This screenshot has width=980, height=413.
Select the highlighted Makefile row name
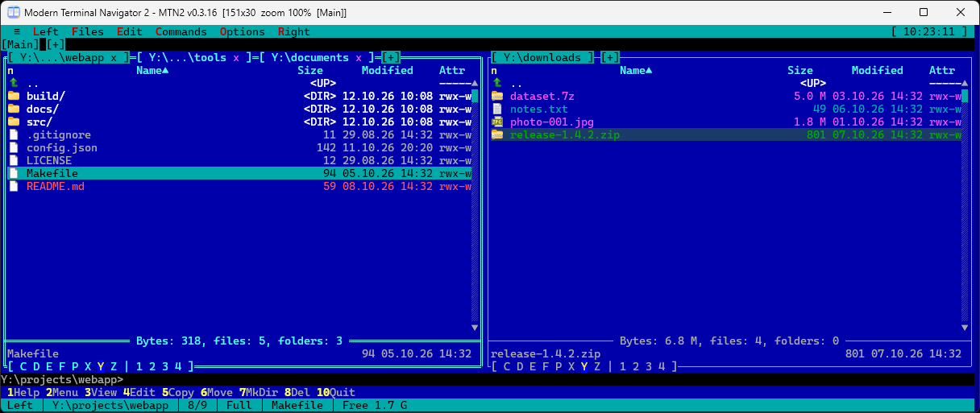pyautogui.click(x=52, y=173)
